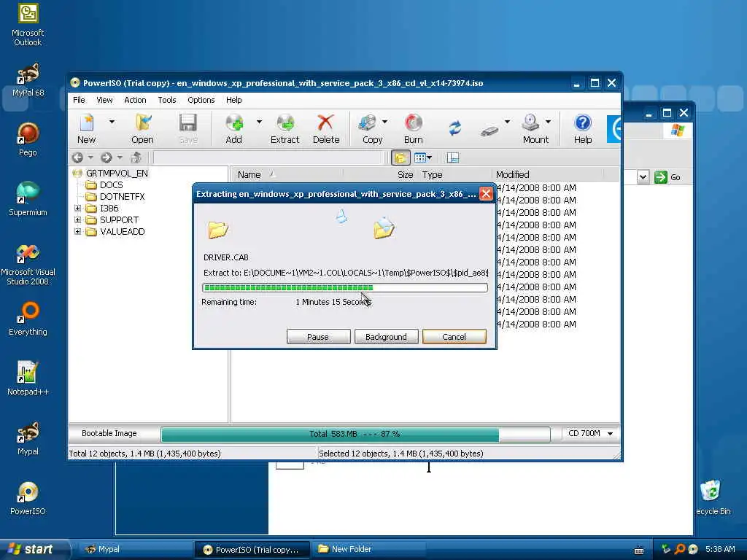Expand the SUPPORT folder node
Image resolution: width=747 pixels, height=560 pixels.
pos(77,220)
